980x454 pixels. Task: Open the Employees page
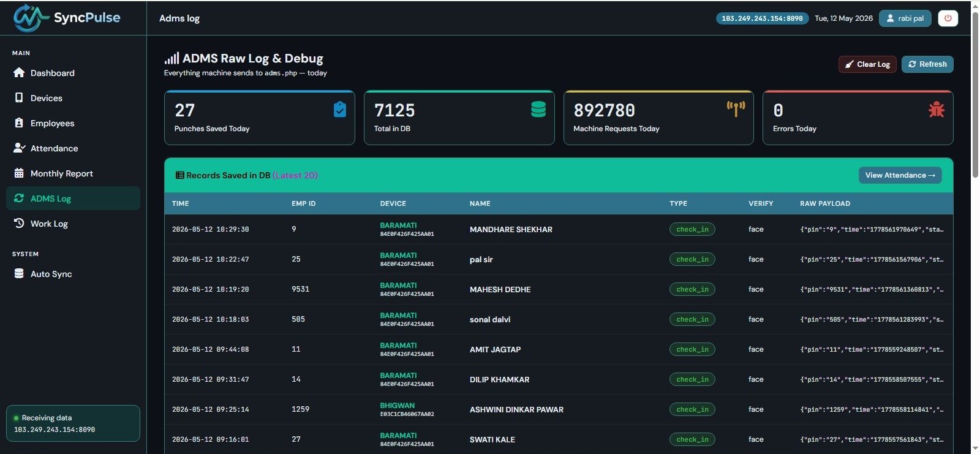(73, 123)
